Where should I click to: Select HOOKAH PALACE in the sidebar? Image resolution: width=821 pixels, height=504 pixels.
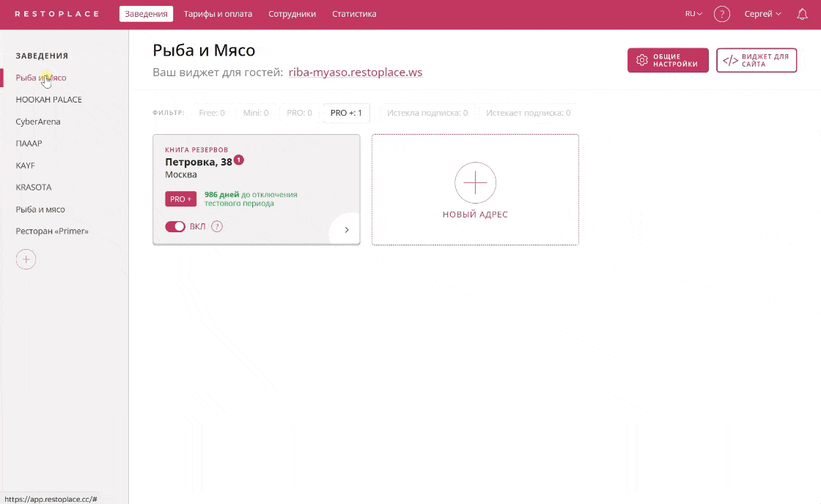(48, 100)
